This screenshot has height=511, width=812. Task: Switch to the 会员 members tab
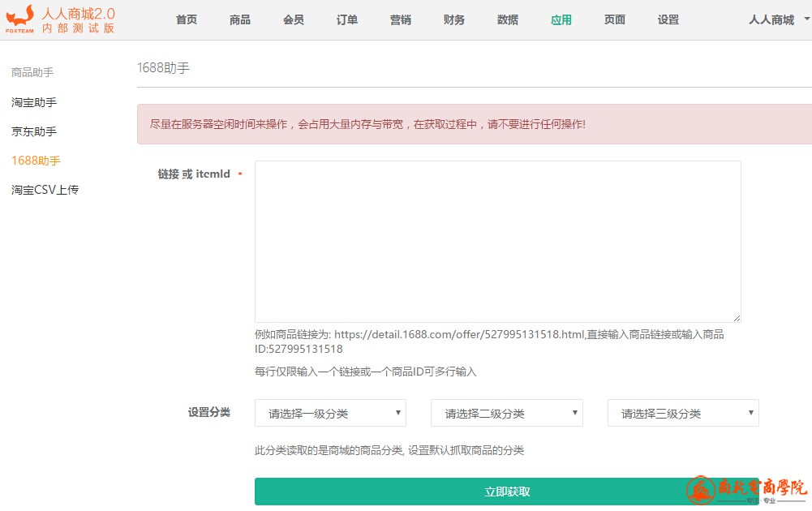click(x=294, y=19)
